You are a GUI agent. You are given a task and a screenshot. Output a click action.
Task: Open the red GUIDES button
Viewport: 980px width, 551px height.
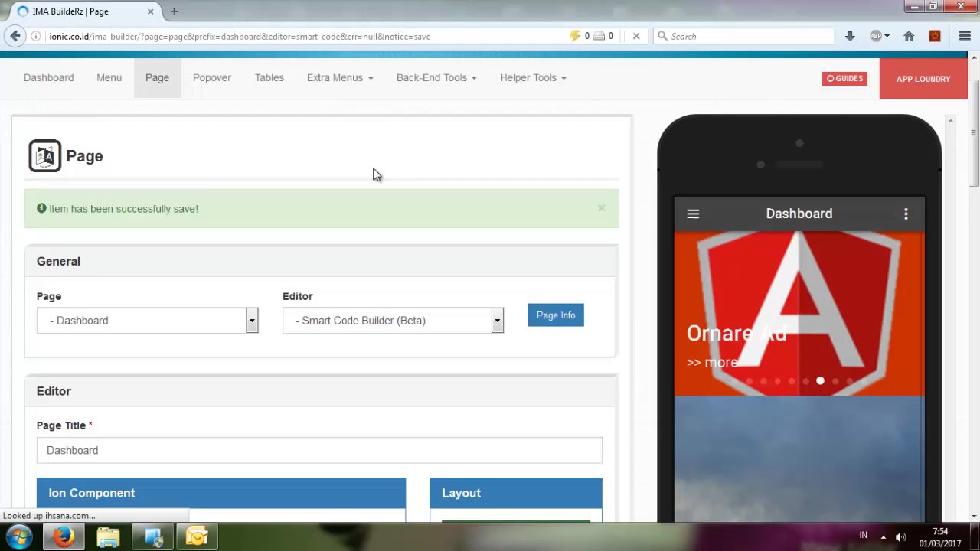click(844, 78)
